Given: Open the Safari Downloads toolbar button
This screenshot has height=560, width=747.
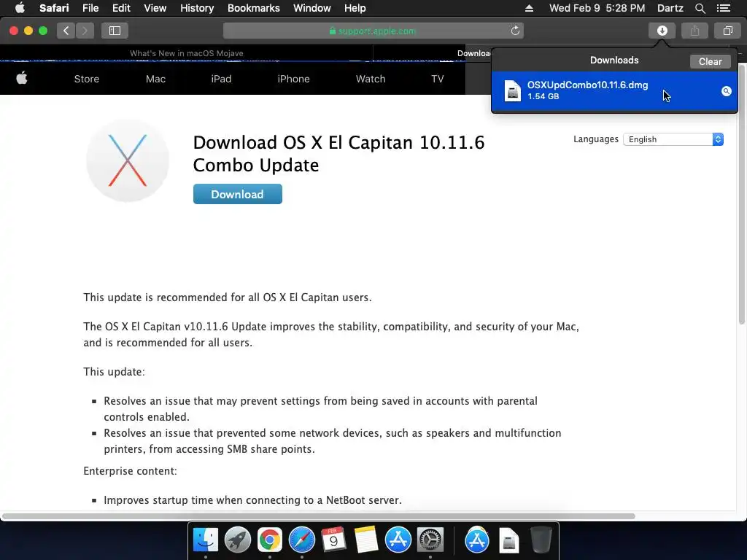Looking at the screenshot, I should point(662,31).
